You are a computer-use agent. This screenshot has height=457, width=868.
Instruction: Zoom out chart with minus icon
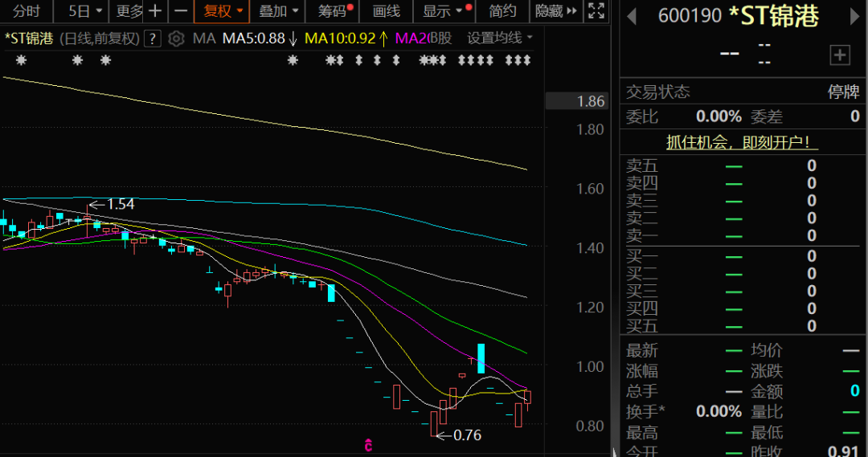pyautogui.click(x=181, y=11)
